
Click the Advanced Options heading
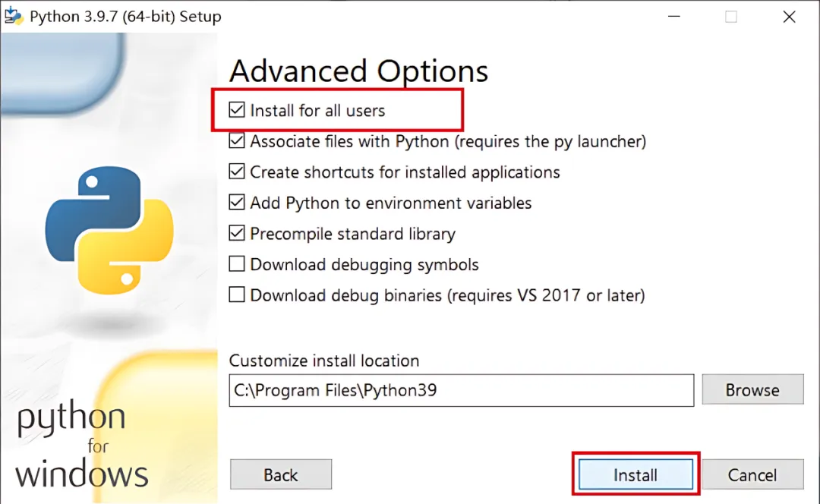point(358,71)
